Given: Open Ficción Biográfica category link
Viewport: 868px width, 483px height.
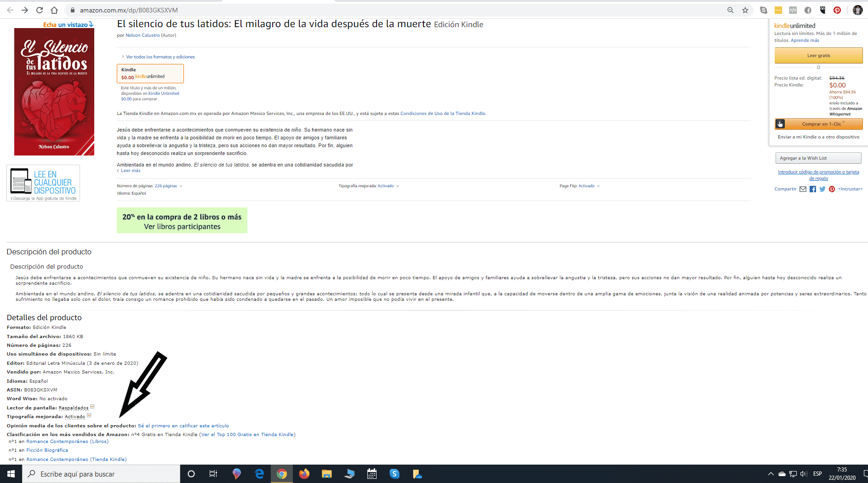Looking at the screenshot, I should (x=47, y=450).
